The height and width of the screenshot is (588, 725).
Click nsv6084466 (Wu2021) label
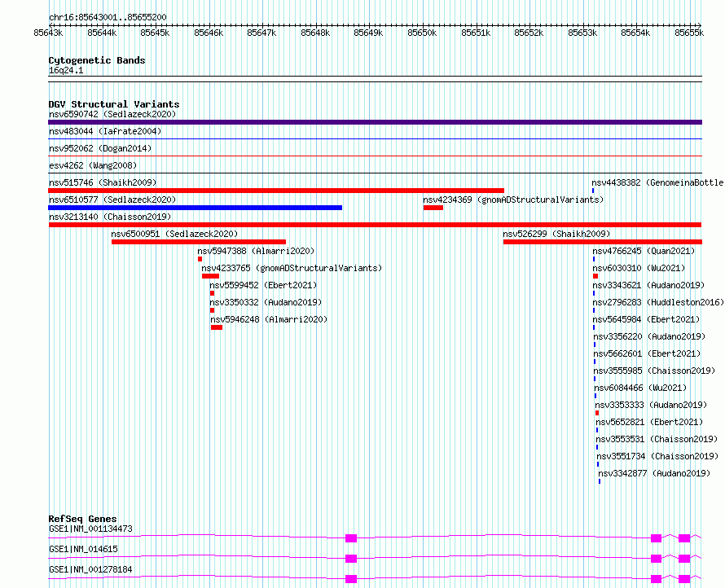(x=640, y=388)
